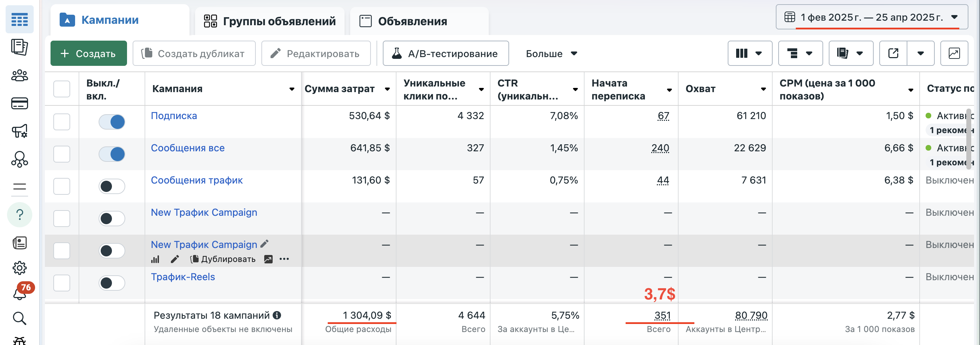Click the select-all campaigns checkbox

tap(62, 89)
